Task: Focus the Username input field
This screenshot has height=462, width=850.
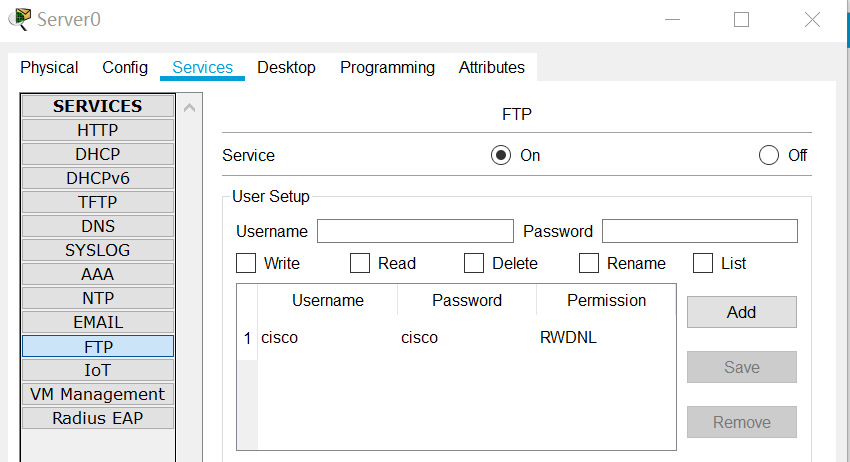Action: (415, 231)
